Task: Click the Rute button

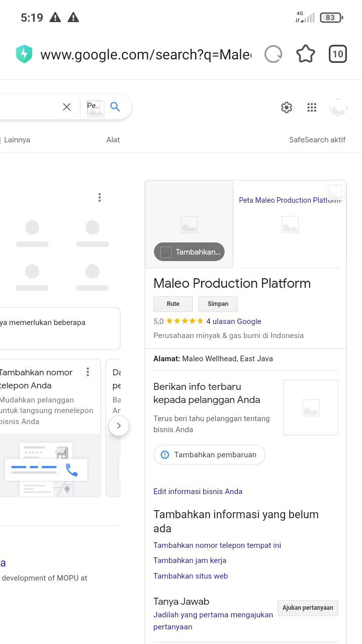Action: click(173, 304)
